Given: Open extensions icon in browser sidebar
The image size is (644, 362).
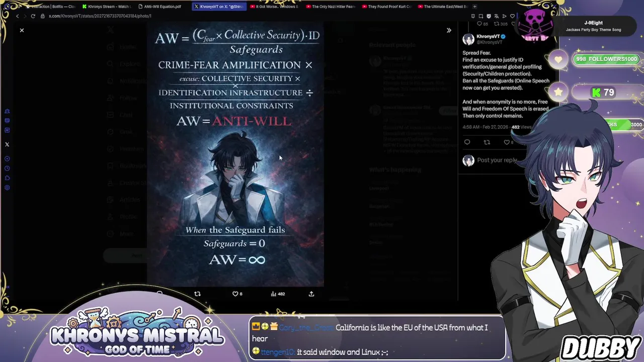Looking at the screenshot, I should (x=7, y=178).
